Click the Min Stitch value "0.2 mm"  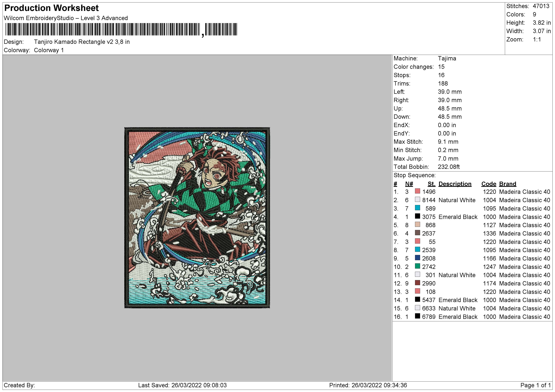coord(448,150)
